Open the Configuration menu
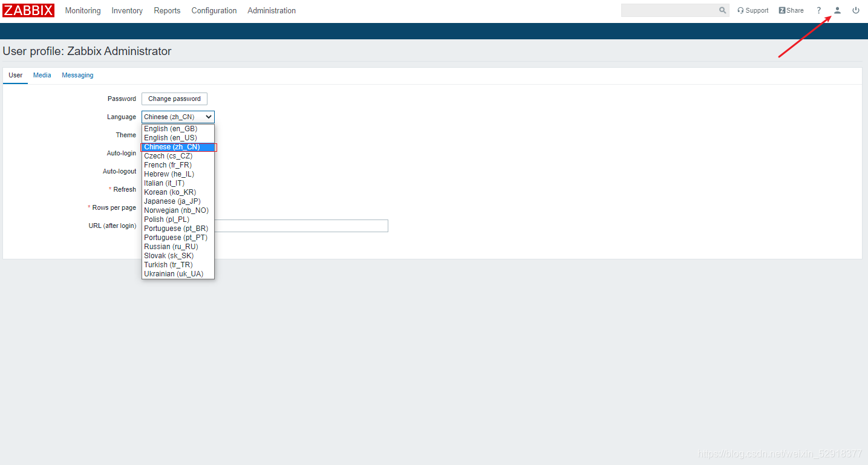 (214, 10)
